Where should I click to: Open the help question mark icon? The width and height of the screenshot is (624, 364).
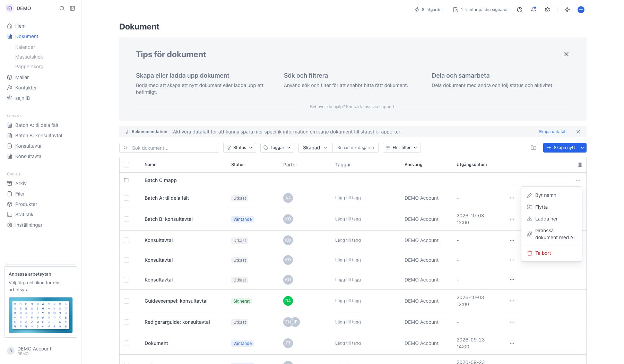click(520, 10)
